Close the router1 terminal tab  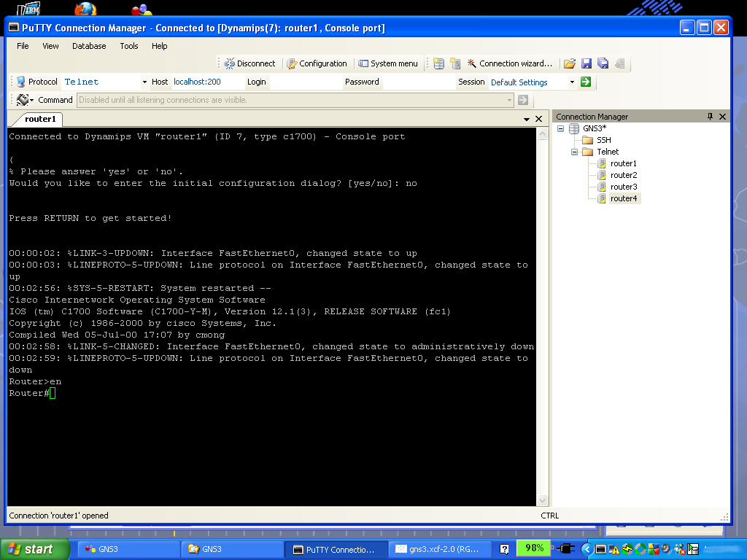coord(539,119)
